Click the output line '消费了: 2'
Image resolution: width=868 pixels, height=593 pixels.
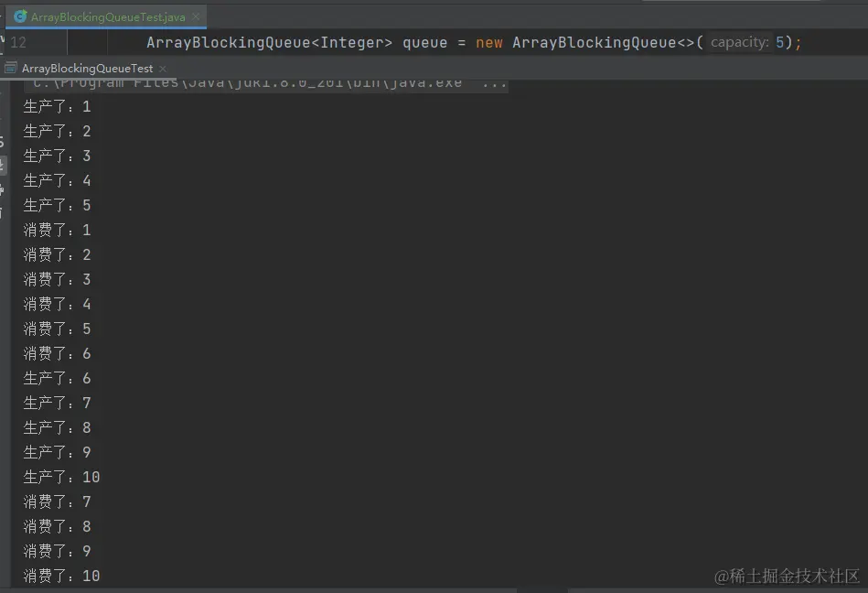click(57, 254)
